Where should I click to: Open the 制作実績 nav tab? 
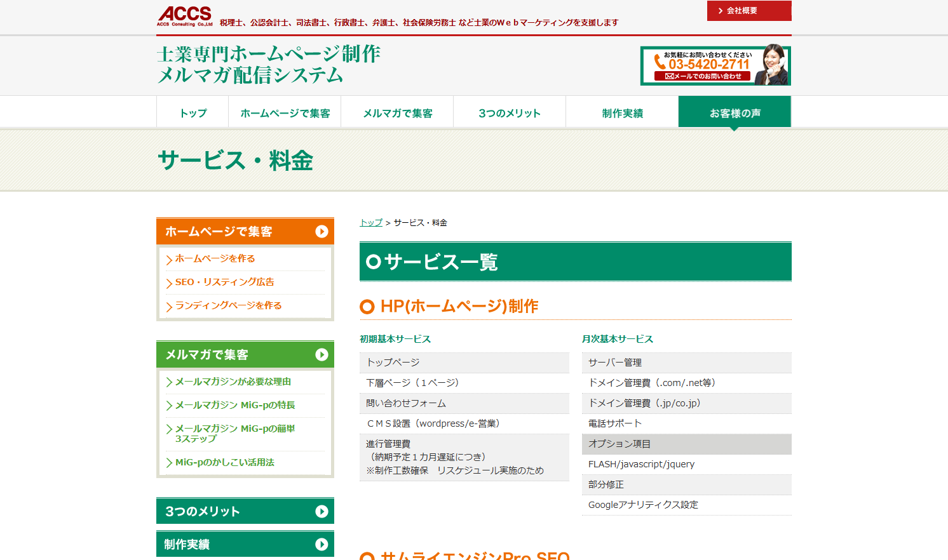point(622,112)
